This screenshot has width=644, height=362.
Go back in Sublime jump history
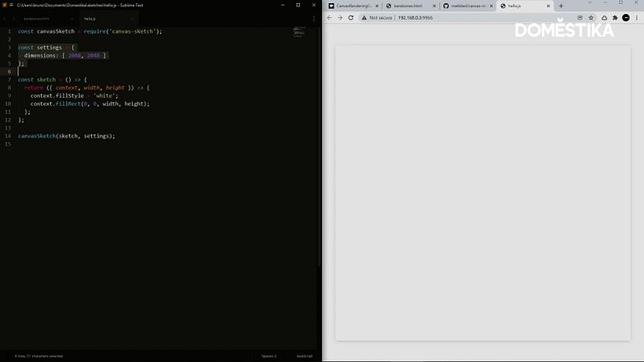tap(5, 19)
